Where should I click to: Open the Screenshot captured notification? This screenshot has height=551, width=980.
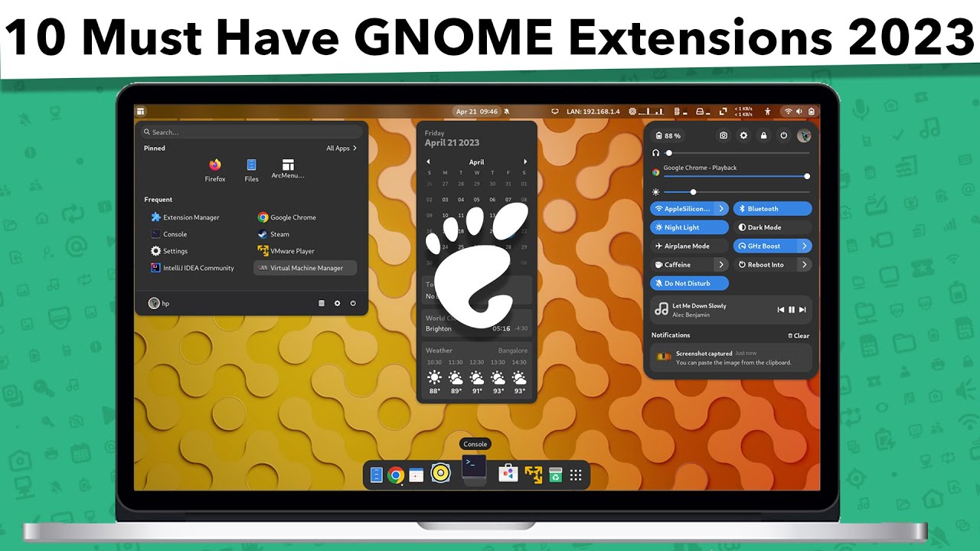coord(731,357)
